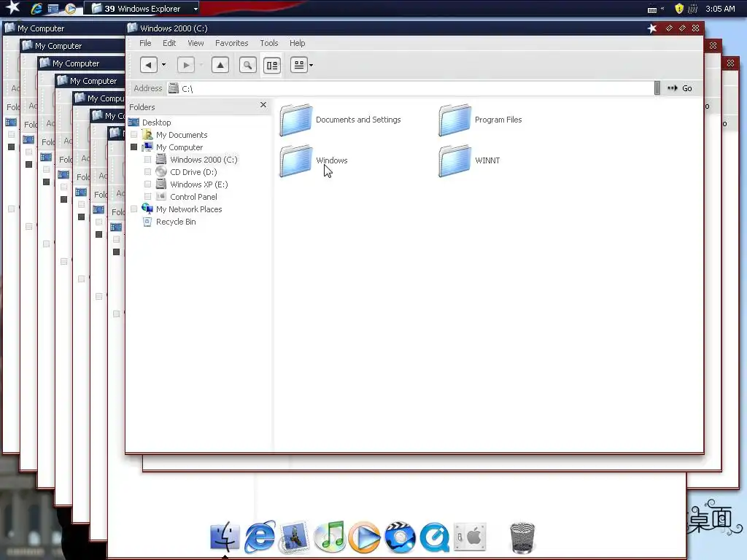This screenshot has width=747, height=560.
Task: Expand the My Documents tree node
Action: tap(134, 135)
